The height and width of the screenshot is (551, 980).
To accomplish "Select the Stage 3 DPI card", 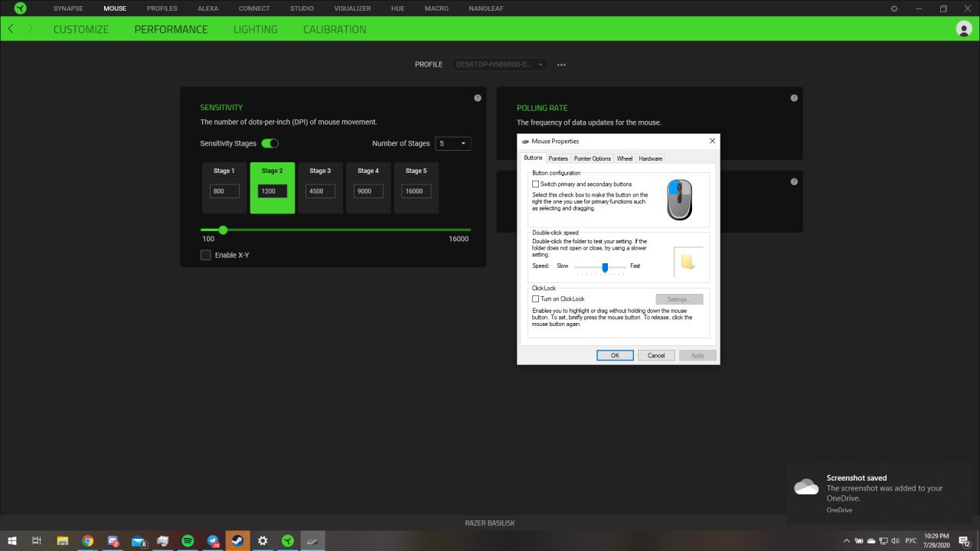I will click(x=320, y=187).
